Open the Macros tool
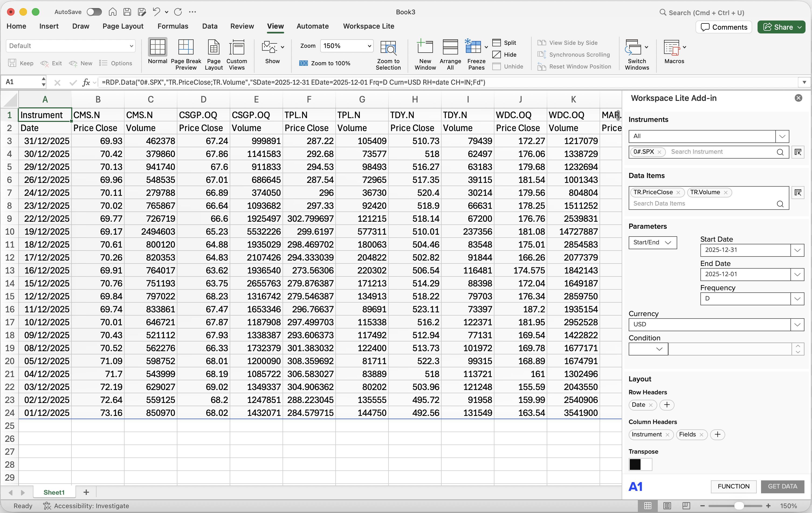Image resolution: width=812 pixels, height=513 pixels. point(672,47)
